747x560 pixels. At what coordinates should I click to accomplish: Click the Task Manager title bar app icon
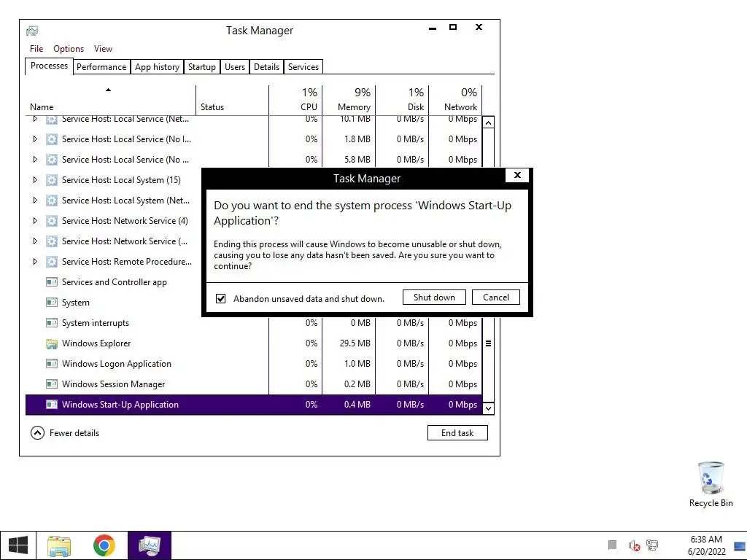pyautogui.click(x=32, y=31)
